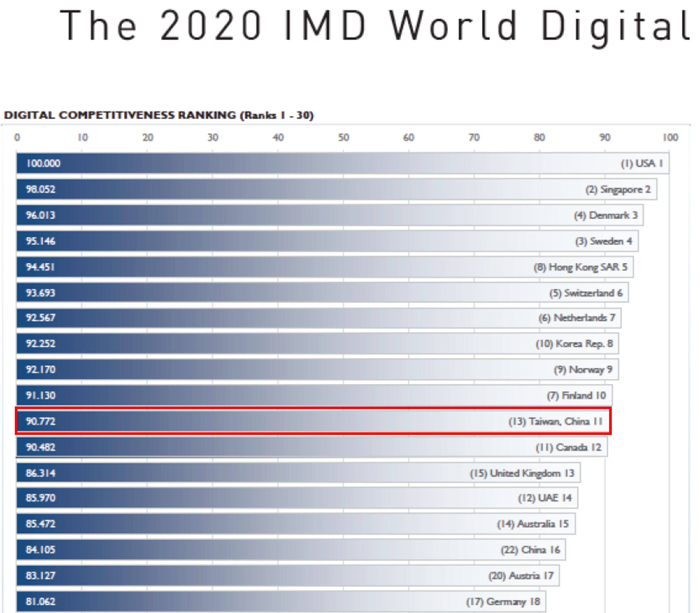Select the Hong Kong SAR bar

tap(325, 267)
